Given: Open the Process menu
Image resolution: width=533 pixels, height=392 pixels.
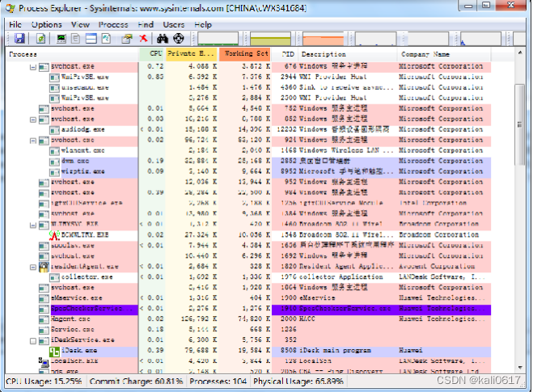Looking at the screenshot, I should click(113, 24).
